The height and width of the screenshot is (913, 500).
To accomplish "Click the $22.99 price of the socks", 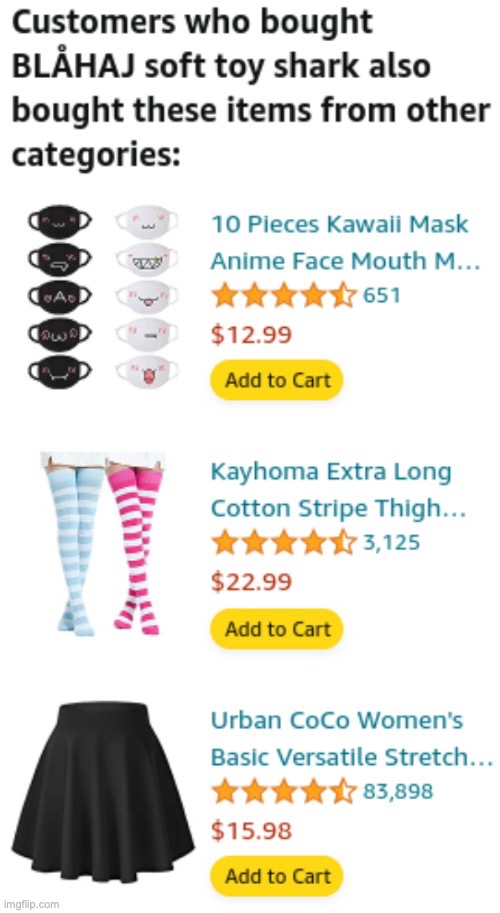I will tap(251, 583).
